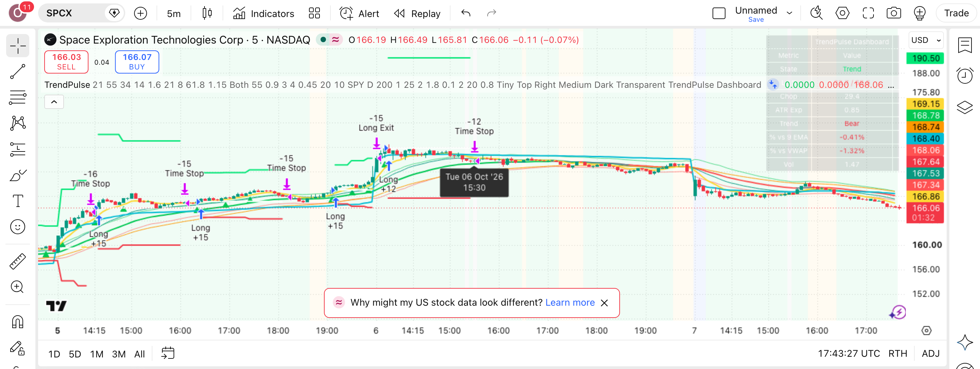Click the 166.07 BUY button

[137, 62]
